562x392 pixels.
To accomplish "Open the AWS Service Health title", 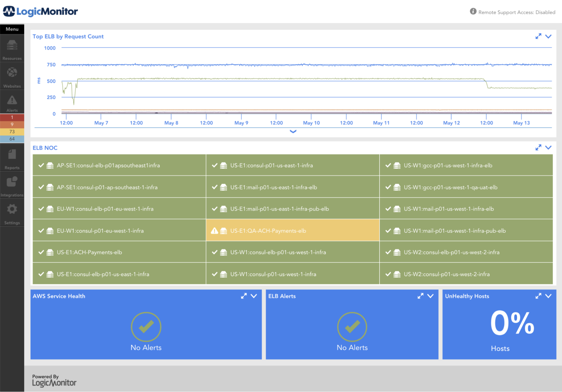I will pos(59,296).
